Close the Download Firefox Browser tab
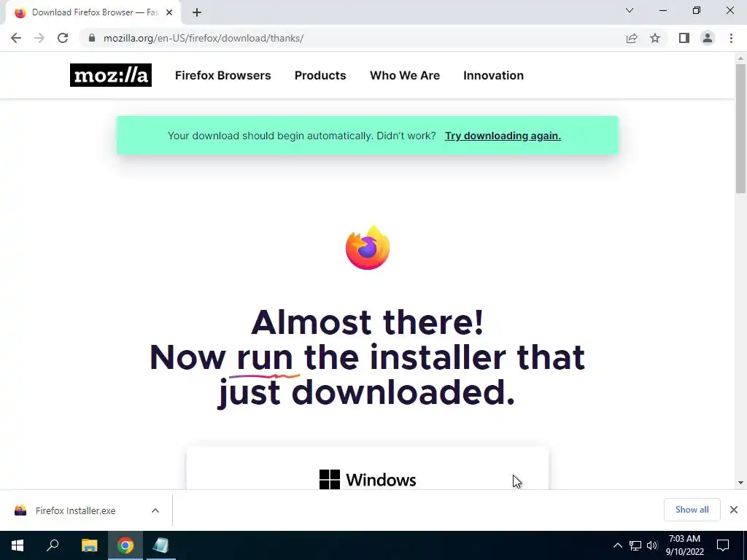Screen dimensions: 747x560 169,12
